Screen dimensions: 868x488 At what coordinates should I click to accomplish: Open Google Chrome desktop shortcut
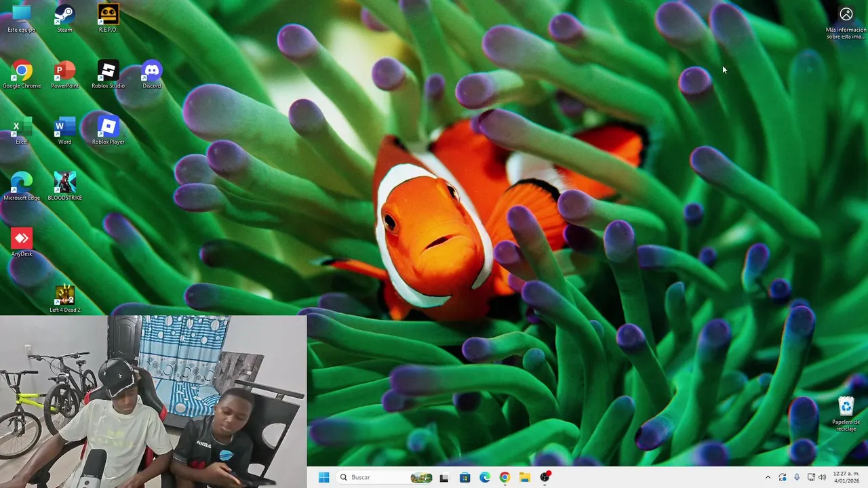tap(22, 75)
